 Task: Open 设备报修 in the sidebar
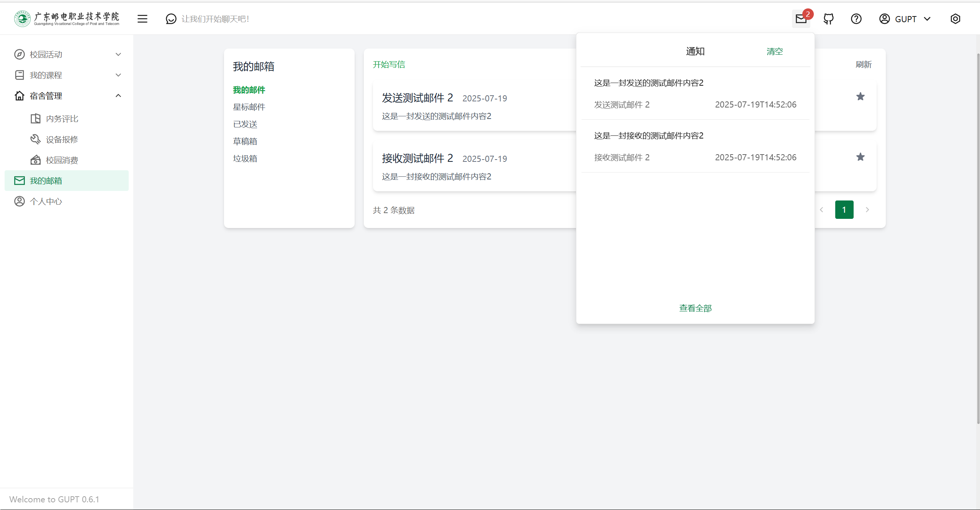click(62, 140)
